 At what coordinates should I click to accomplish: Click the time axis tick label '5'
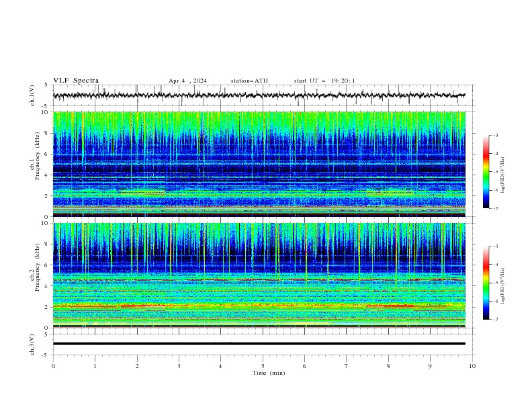263,366
